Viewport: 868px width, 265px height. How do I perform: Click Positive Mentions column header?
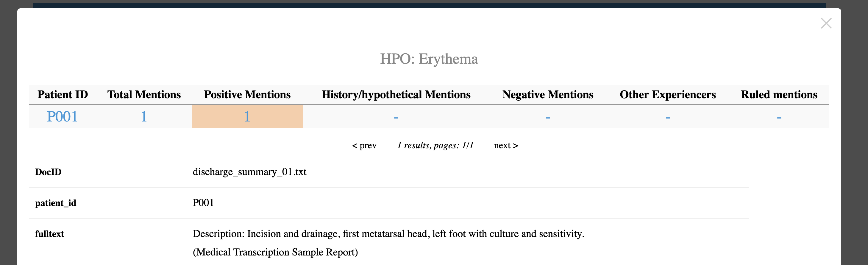point(247,94)
